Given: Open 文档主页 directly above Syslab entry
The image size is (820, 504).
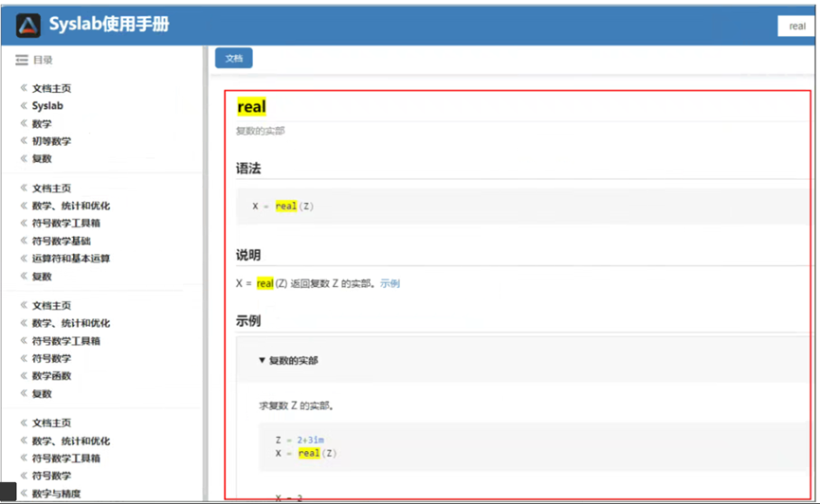Looking at the screenshot, I should [51, 88].
